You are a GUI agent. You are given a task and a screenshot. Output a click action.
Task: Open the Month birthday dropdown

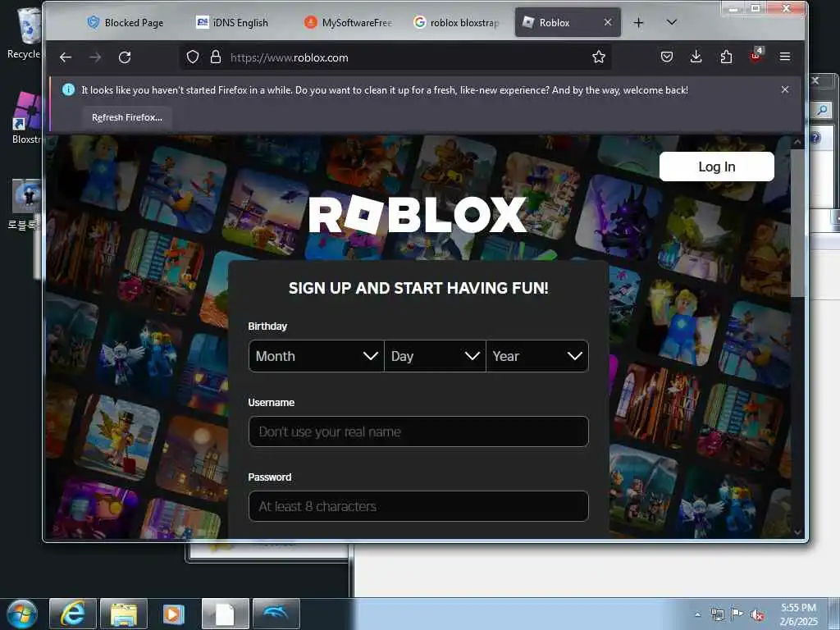tap(316, 356)
